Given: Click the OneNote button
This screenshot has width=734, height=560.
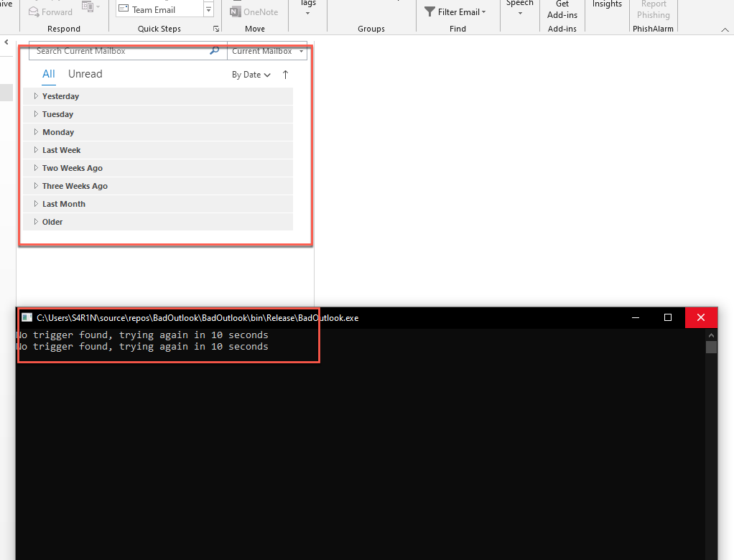Looking at the screenshot, I should point(254,11).
